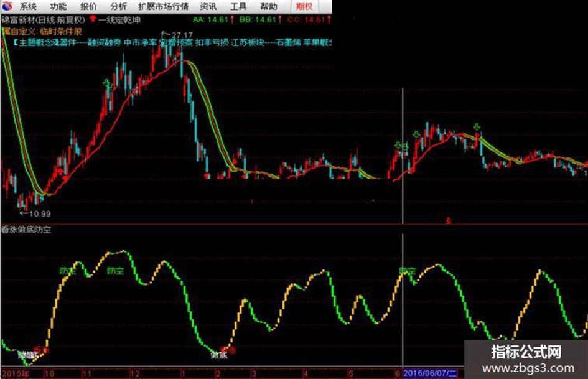This screenshot has width=588, height=379.
Task: Click the AA: 14.61 value
Action: click(x=210, y=19)
